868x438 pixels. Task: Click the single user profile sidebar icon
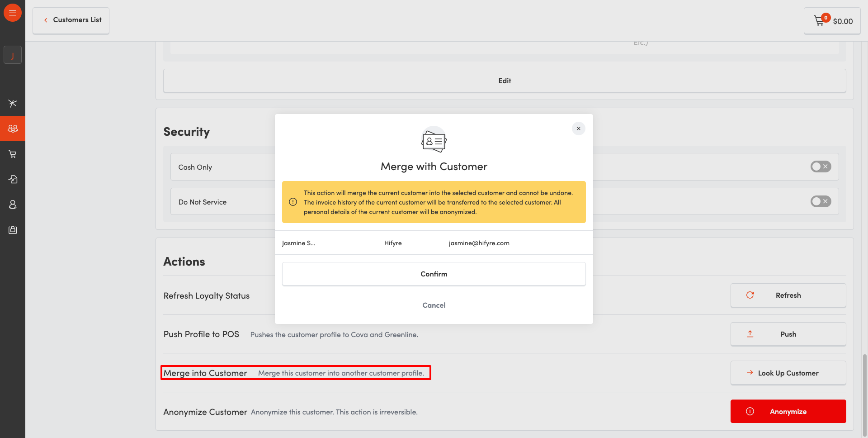point(13,205)
